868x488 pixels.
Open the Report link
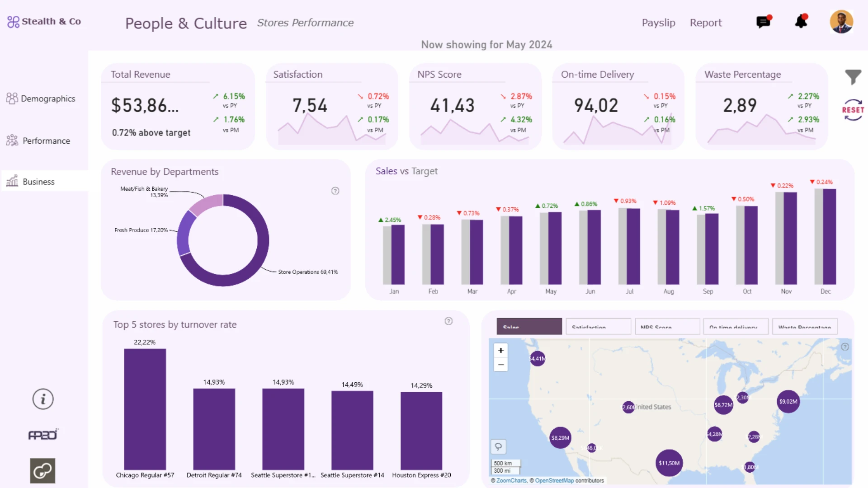click(x=705, y=23)
